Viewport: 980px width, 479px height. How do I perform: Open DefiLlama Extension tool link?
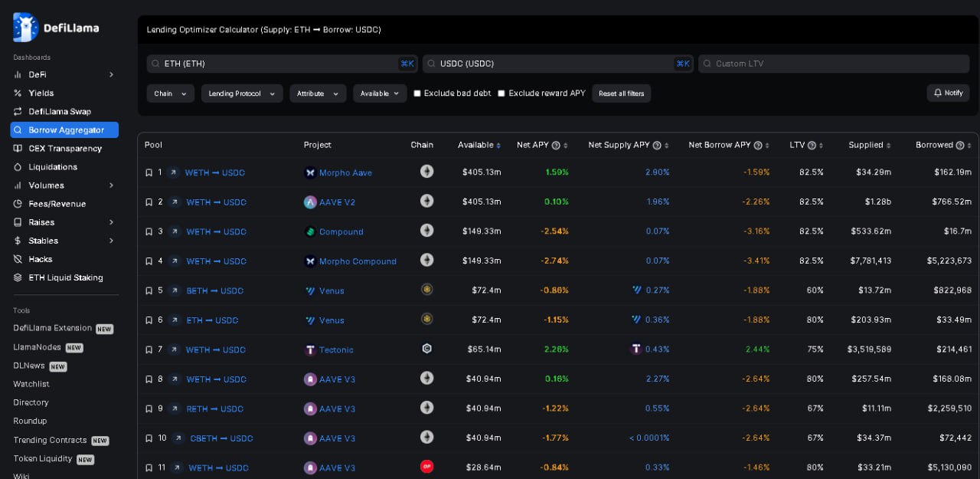click(x=52, y=328)
